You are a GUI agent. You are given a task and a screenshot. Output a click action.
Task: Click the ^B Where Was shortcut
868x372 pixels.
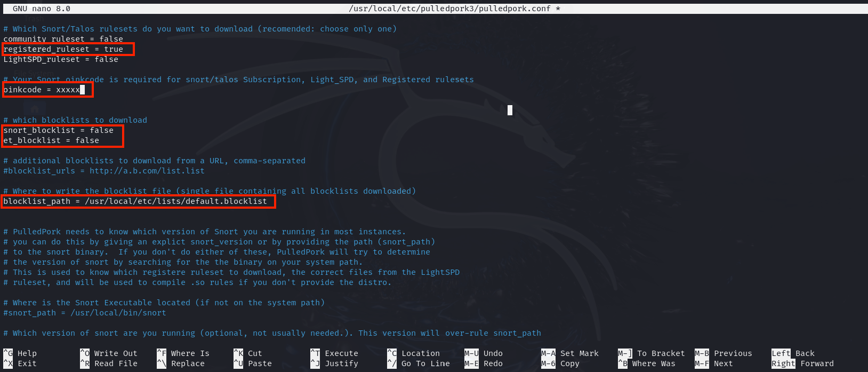[647, 363]
